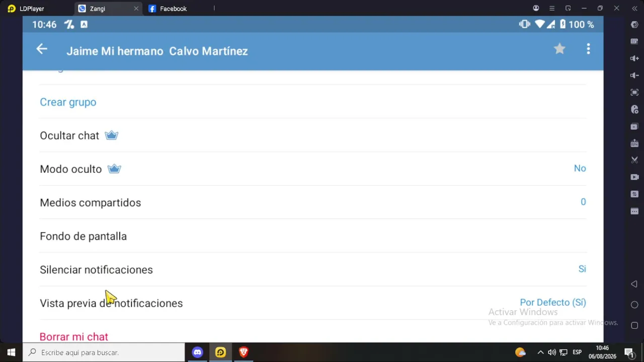The image size is (644, 362).
Task: Click the LDPlayer window resize mode icon
Action: (568, 9)
